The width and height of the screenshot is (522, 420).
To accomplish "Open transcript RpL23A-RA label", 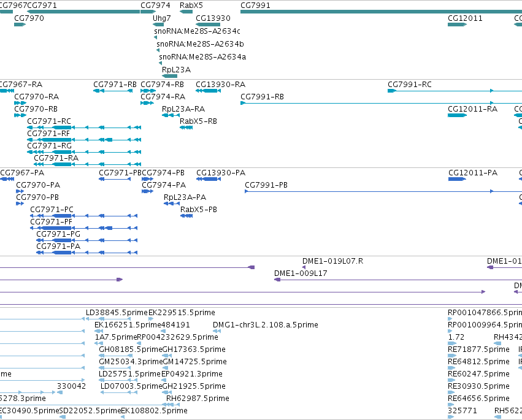I will (183, 109).
